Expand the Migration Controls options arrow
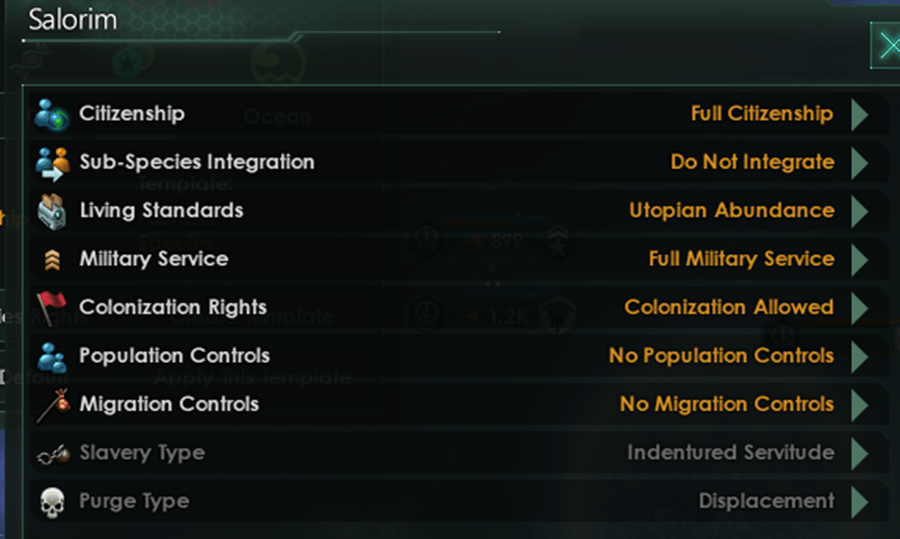The width and height of the screenshot is (900, 539). click(859, 404)
